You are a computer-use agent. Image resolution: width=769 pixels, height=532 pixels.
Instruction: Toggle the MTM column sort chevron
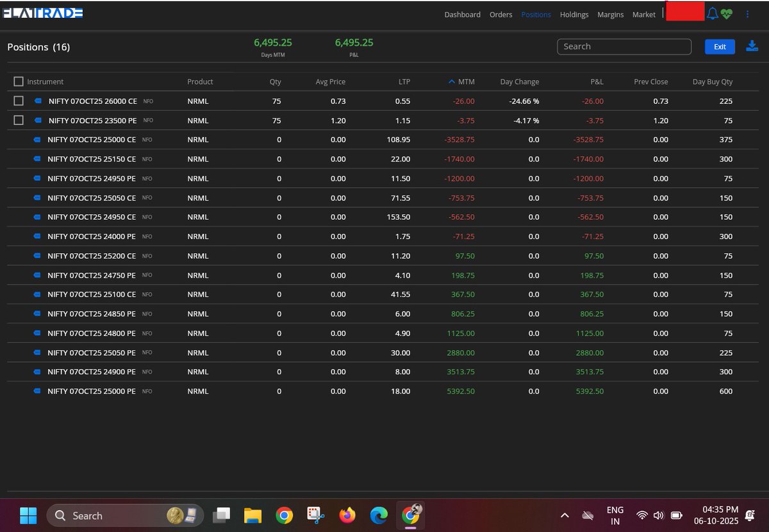[x=452, y=81]
